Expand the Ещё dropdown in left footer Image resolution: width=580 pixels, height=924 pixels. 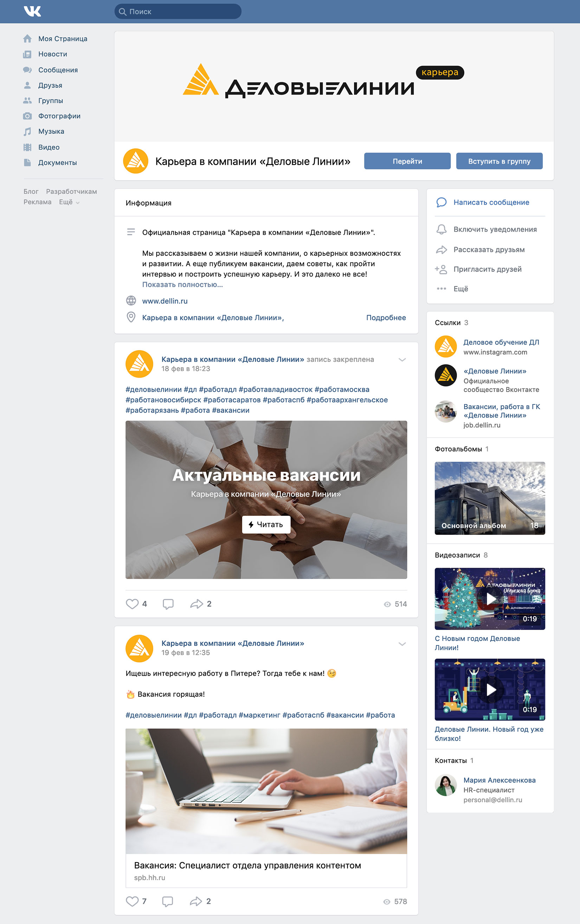point(69,202)
